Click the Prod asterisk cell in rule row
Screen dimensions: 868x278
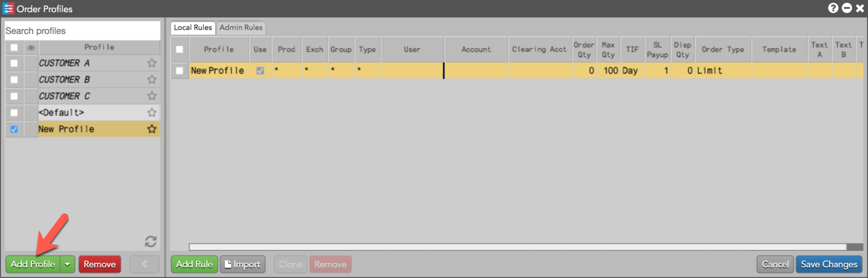pos(286,71)
